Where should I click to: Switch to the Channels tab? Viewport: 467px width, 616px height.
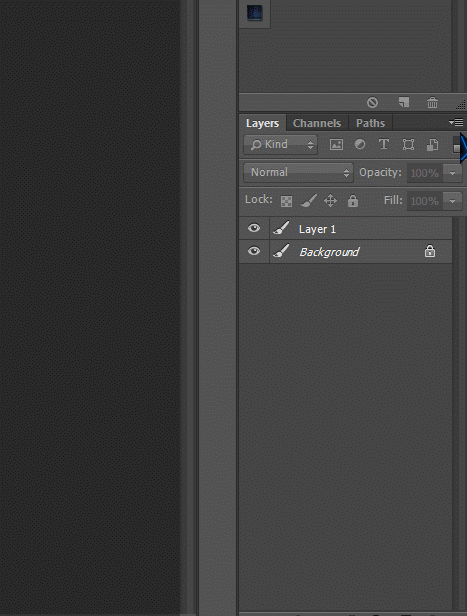coord(317,123)
